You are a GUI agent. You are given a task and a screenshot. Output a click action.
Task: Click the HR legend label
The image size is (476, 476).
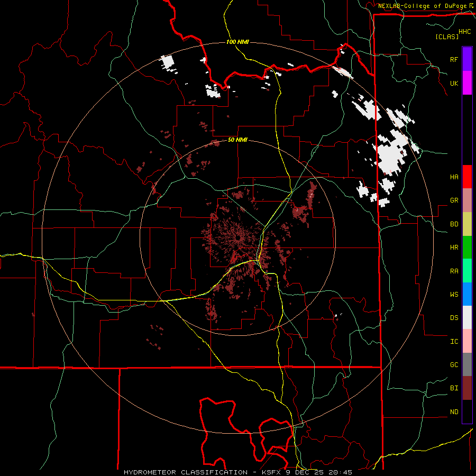[x=454, y=248]
